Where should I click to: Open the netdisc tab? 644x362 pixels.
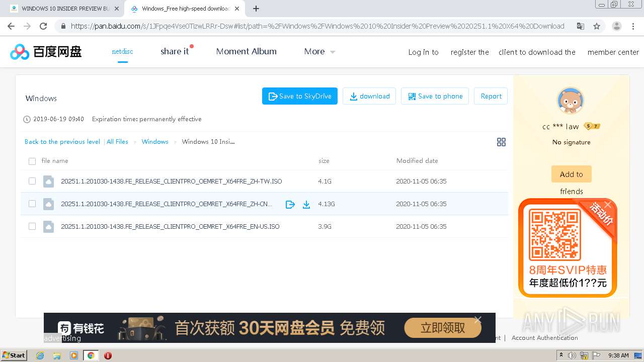point(122,51)
